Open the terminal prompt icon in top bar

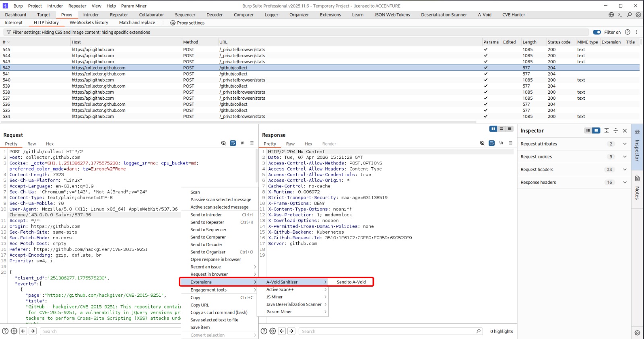(620, 14)
